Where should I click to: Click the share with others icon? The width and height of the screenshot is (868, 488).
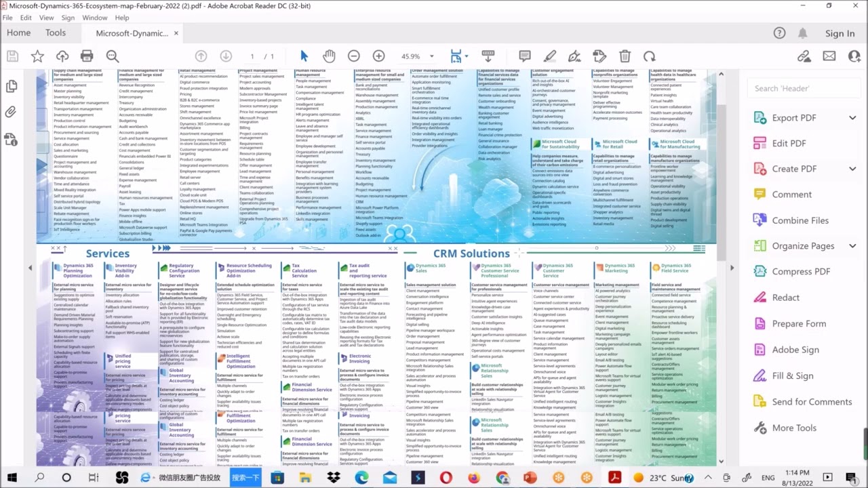click(x=854, y=56)
